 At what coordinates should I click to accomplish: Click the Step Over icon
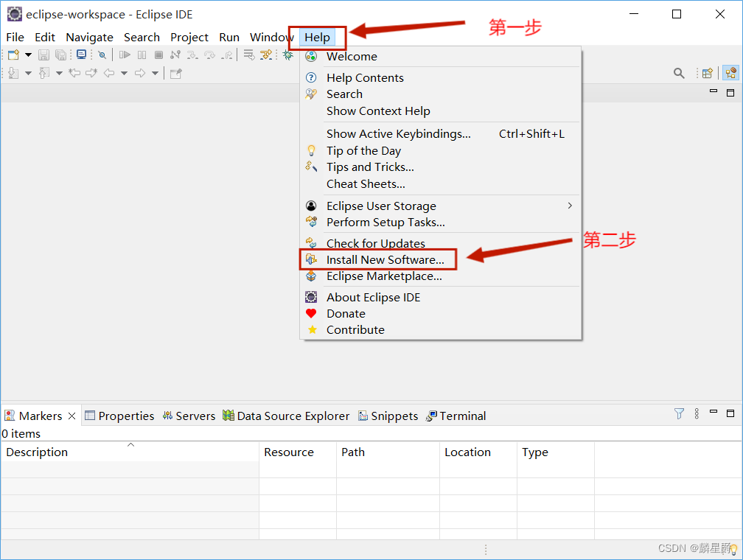click(x=209, y=55)
